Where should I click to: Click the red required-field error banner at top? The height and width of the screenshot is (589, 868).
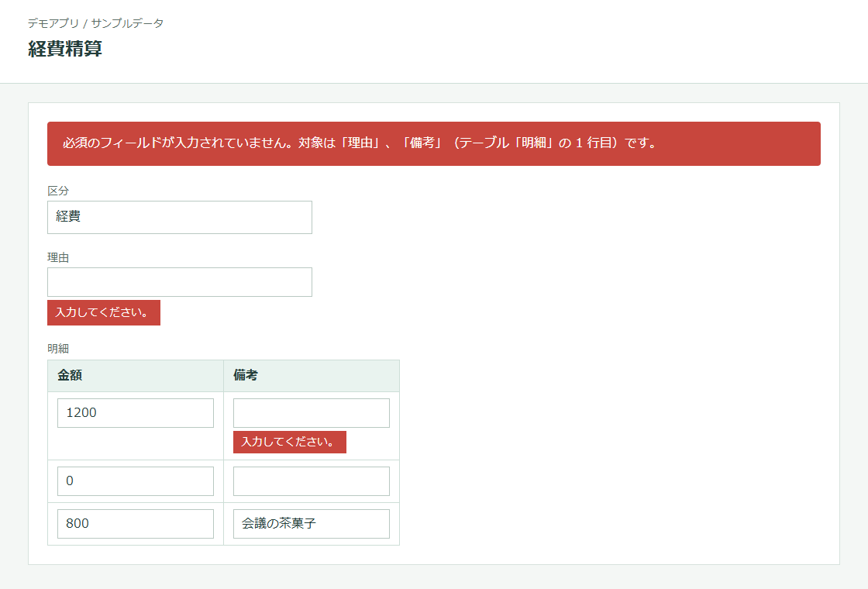click(x=433, y=144)
